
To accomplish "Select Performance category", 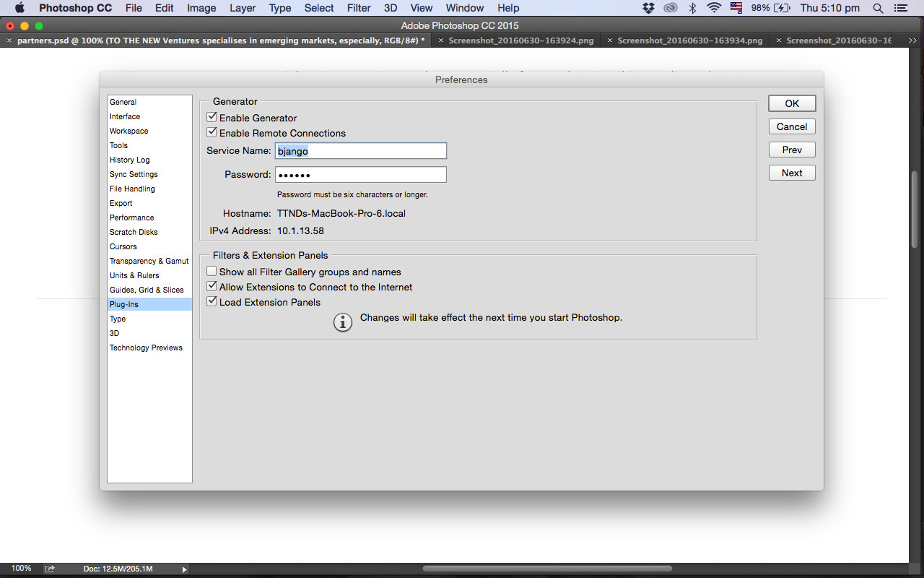I will [x=149, y=217].
